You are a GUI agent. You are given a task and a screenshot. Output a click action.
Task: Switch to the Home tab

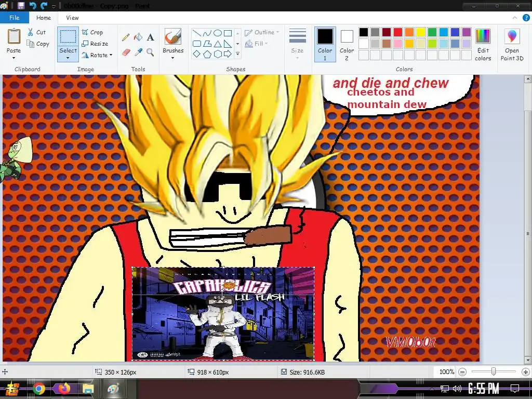(x=44, y=18)
